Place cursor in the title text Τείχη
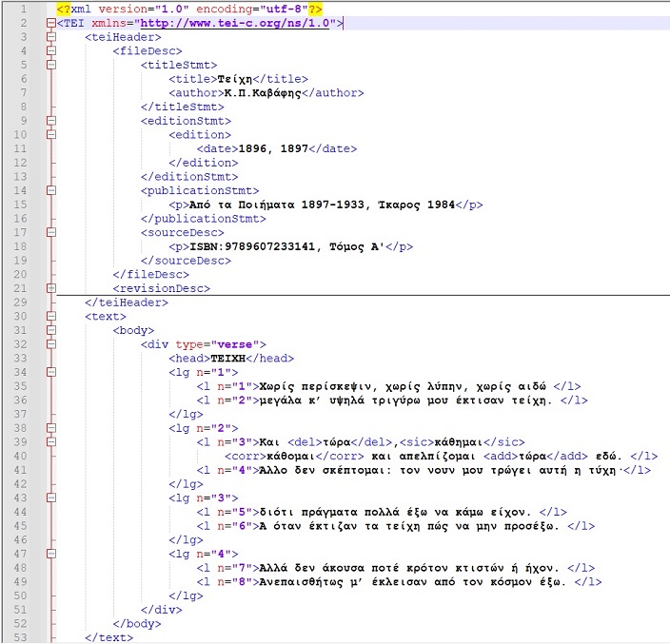This screenshot has width=670, height=644. click(234, 79)
